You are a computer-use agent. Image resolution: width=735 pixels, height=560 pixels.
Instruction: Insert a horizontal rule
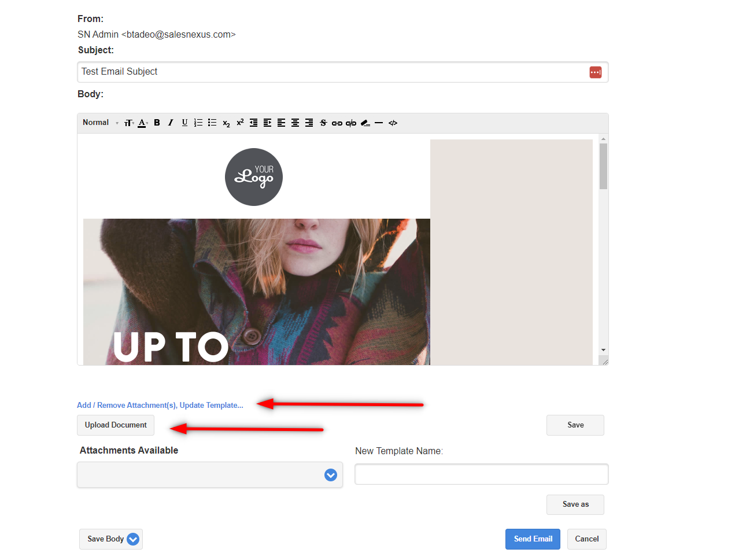pos(379,123)
